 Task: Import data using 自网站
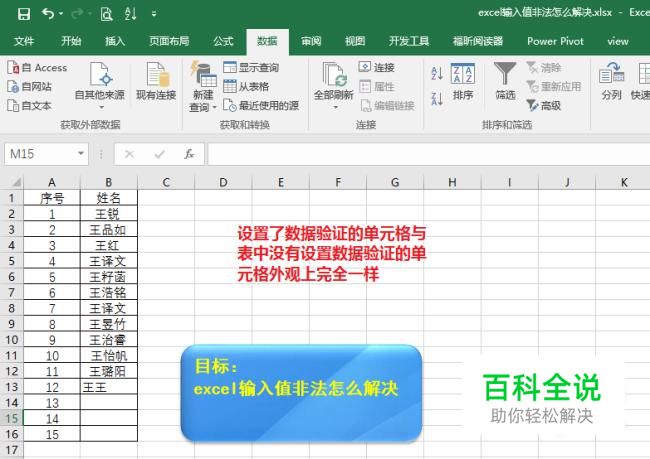[29, 87]
